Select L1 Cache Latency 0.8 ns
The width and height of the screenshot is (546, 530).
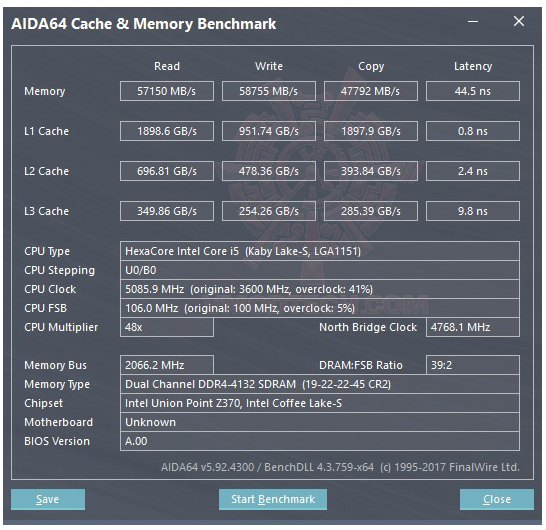coord(473,131)
